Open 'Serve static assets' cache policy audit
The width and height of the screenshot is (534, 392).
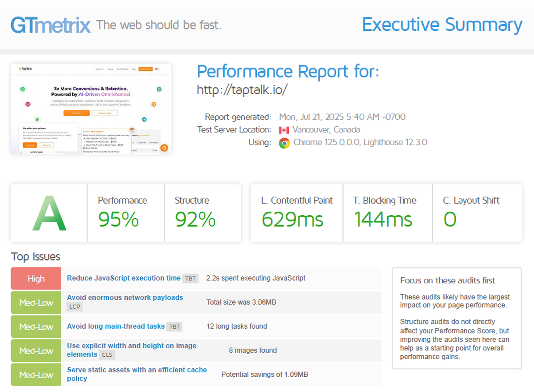tap(137, 374)
